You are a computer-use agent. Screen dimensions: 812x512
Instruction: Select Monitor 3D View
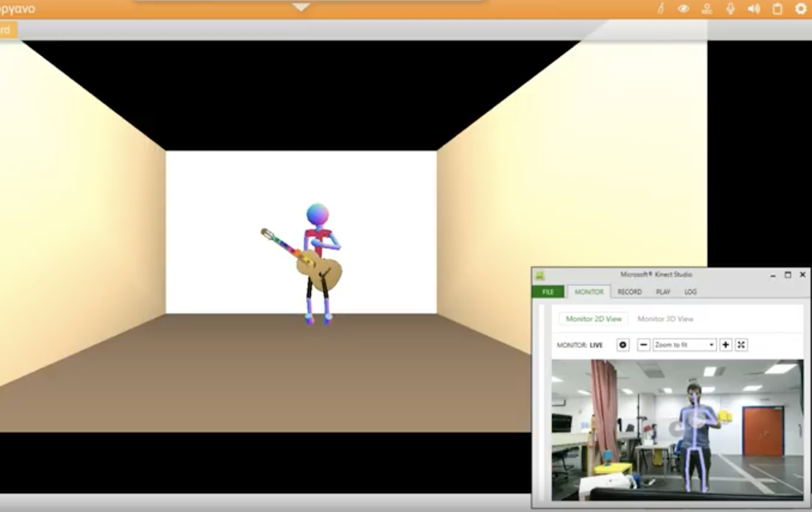point(665,319)
